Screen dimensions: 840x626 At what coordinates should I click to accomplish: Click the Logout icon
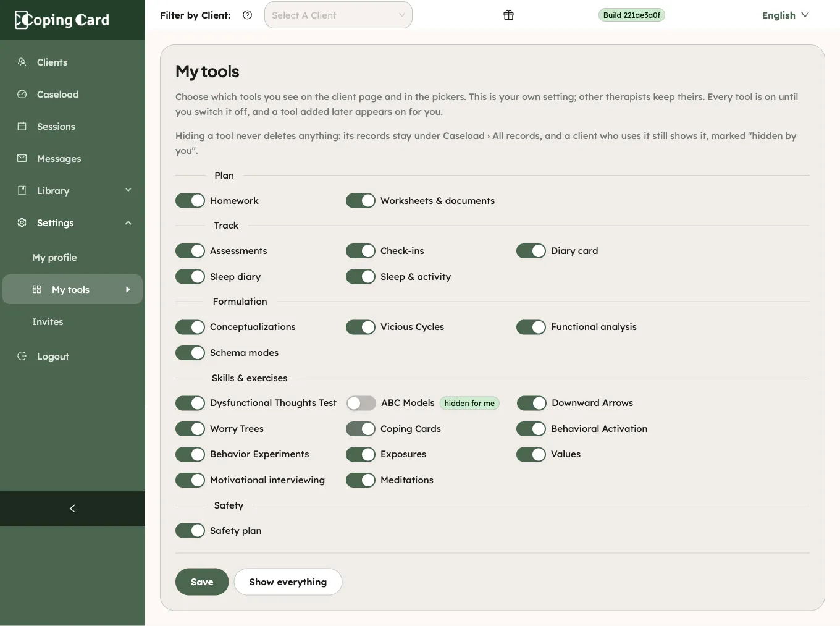pyautogui.click(x=22, y=356)
